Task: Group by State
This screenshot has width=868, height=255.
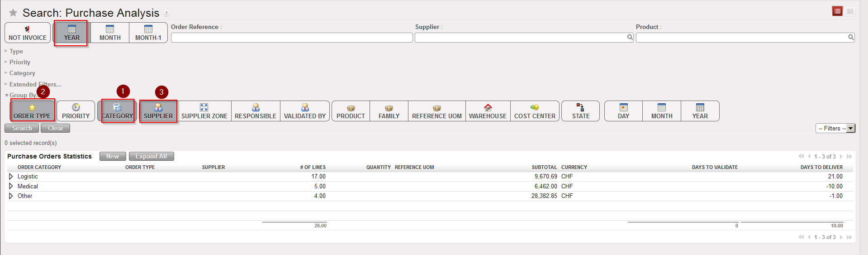Action: [x=580, y=111]
